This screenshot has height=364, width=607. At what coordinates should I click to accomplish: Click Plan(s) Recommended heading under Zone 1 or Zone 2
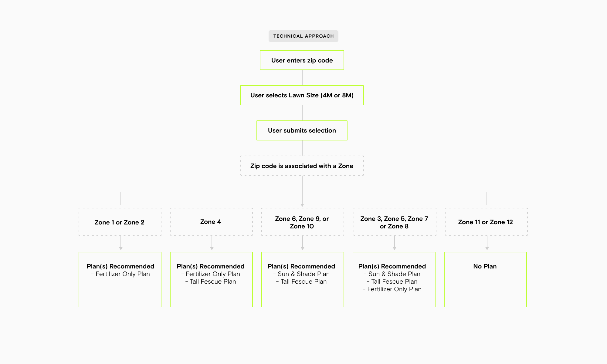(x=120, y=266)
